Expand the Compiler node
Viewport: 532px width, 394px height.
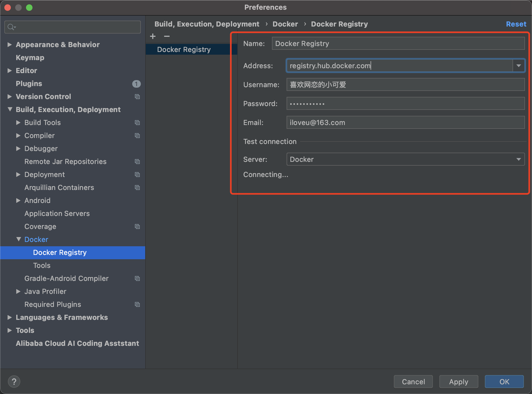tap(18, 136)
